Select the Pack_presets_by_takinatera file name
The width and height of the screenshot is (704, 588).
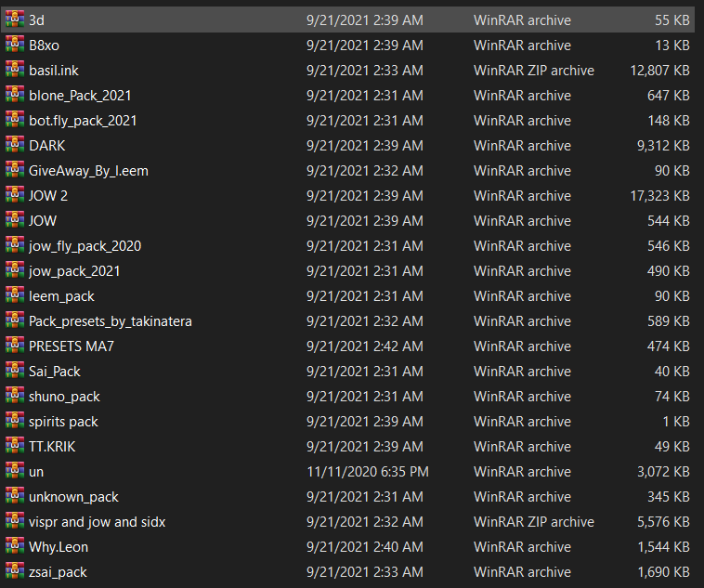tap(111, 321)
